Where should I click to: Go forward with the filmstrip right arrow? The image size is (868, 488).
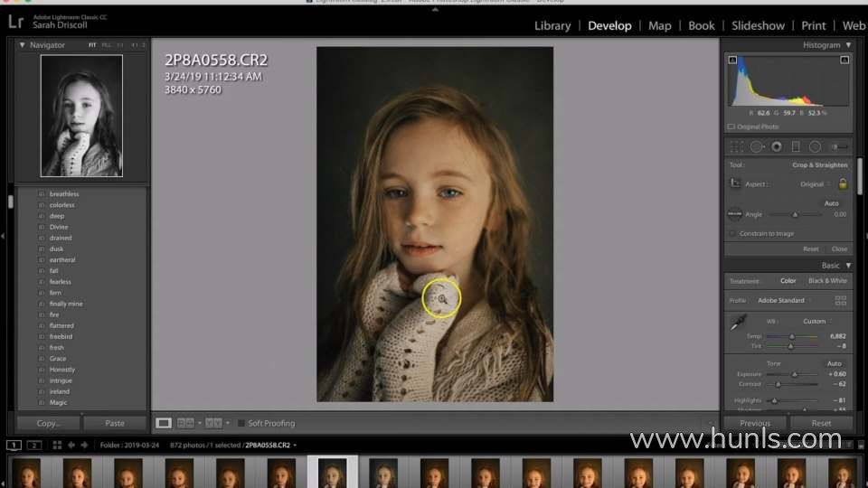[84, 445]
